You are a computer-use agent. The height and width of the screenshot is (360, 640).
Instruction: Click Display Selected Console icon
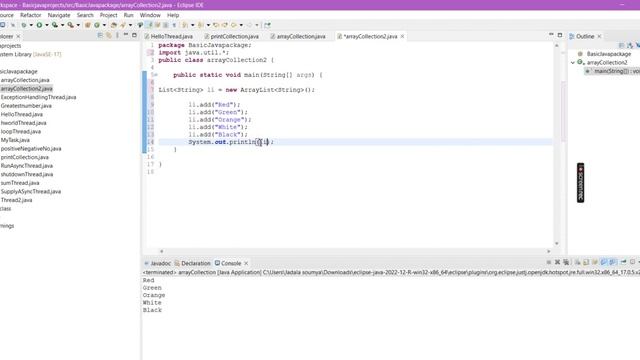[632, 262]
